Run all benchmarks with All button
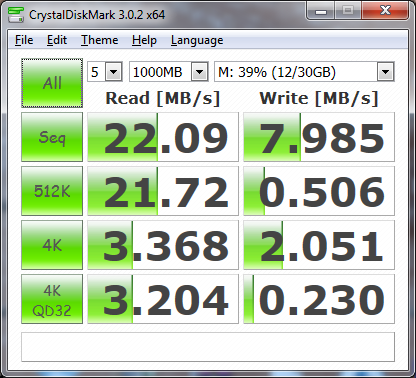 [x=52, y=83]
